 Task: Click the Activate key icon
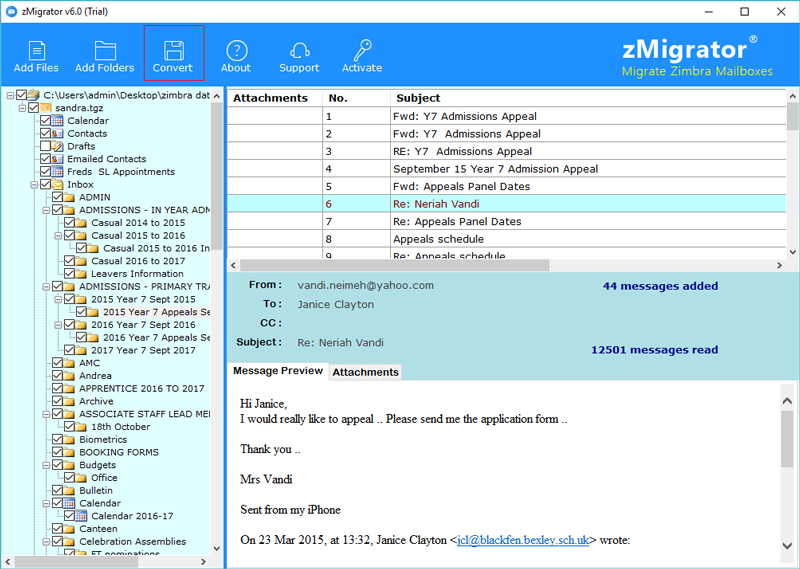point(363,50)
